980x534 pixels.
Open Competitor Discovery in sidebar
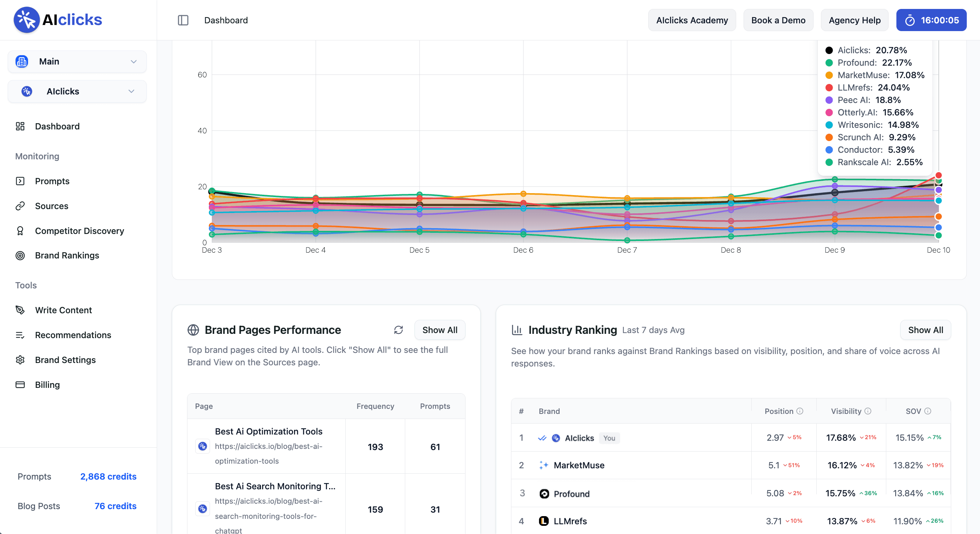pos(79,231)
